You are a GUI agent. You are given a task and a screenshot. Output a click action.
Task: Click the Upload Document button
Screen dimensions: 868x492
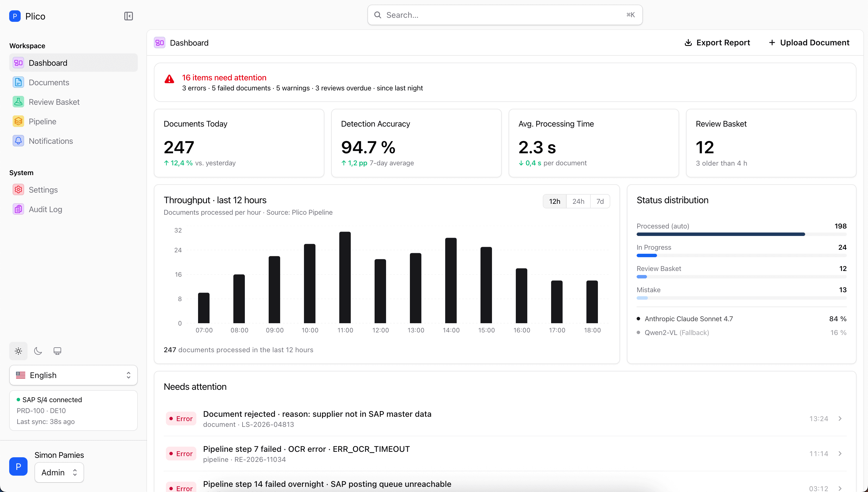(809, 42)
